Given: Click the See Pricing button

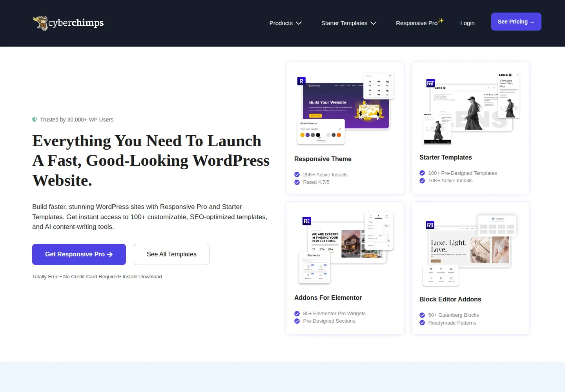Looking at the screenshot, I should [x=516, y=22].
